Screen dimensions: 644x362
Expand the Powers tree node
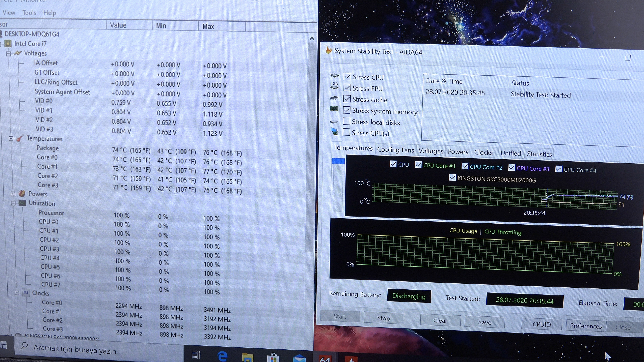(13, 194)
